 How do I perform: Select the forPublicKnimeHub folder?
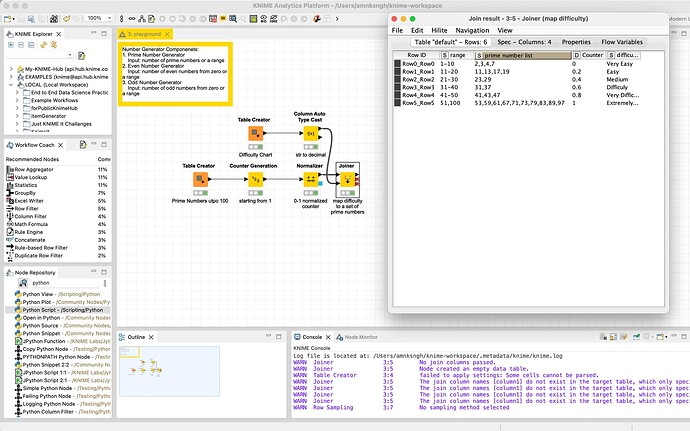click(54, 108)
